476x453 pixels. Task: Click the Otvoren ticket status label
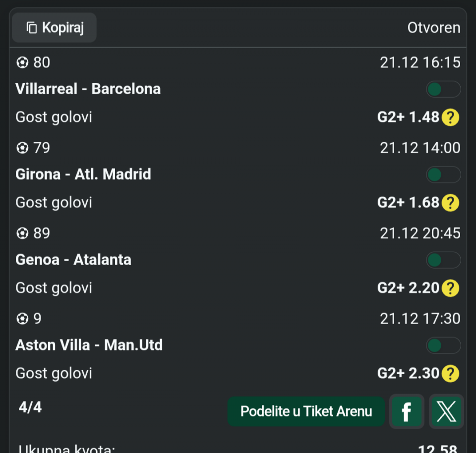434,28
